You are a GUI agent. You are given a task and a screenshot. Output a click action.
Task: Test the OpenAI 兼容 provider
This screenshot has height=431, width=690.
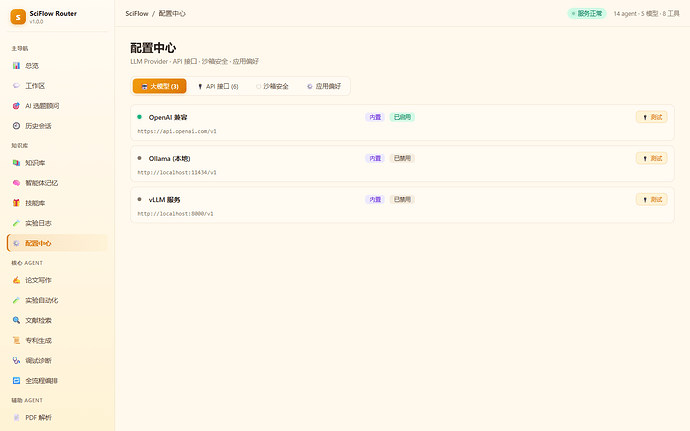652,117
